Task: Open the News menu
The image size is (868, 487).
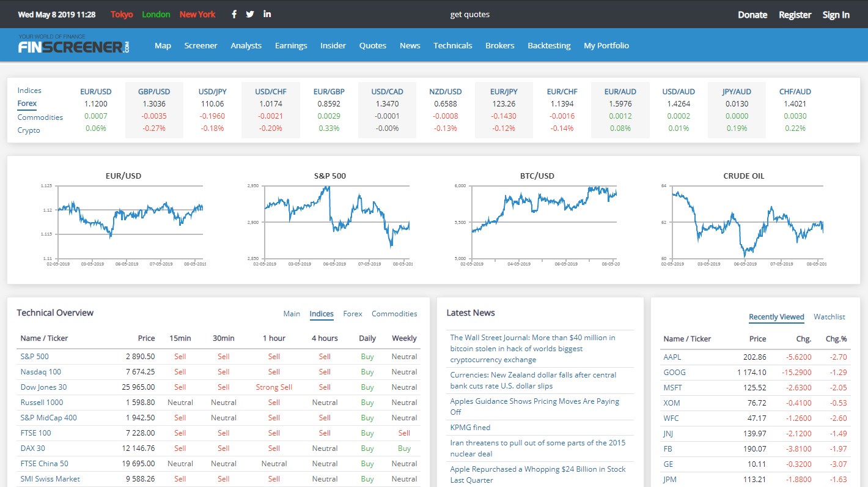Action: (410, 45)
